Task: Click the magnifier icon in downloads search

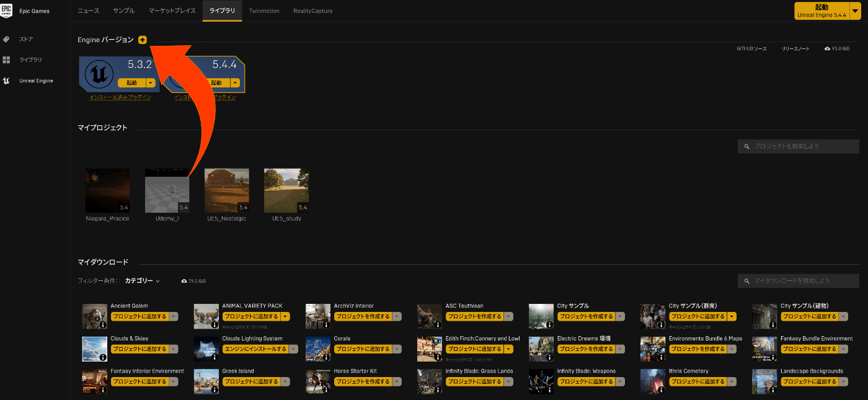Action: click(x=748, y=281)
